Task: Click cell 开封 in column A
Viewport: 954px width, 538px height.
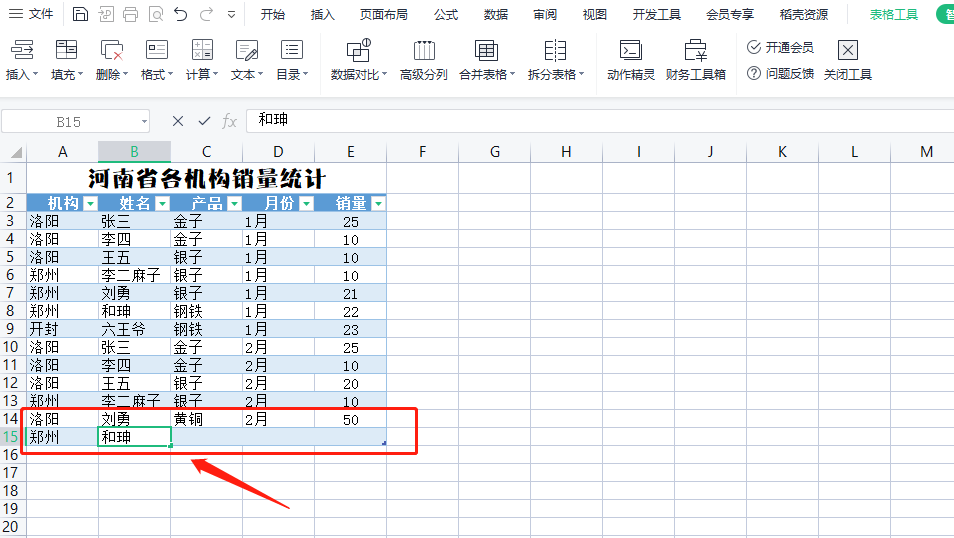Action: coord(63,329)
